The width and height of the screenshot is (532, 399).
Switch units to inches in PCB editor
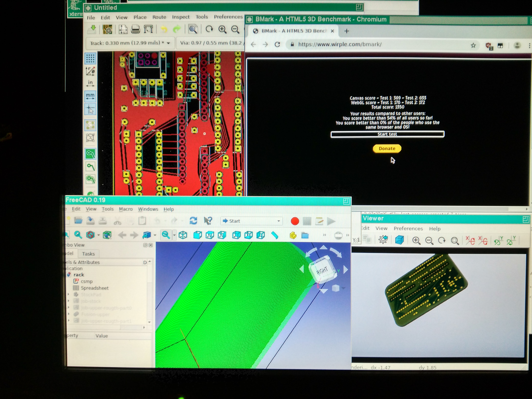(x=90, y=84)
